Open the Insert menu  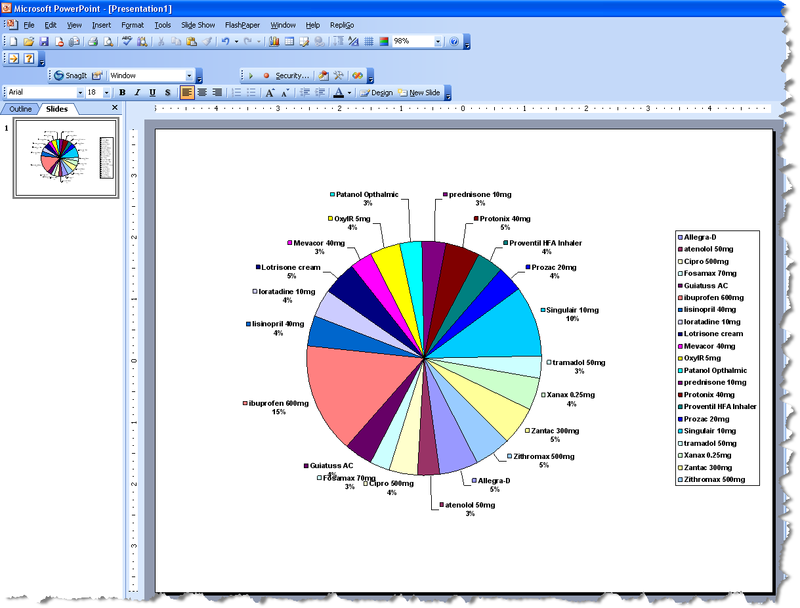click(x=101, y=25)
